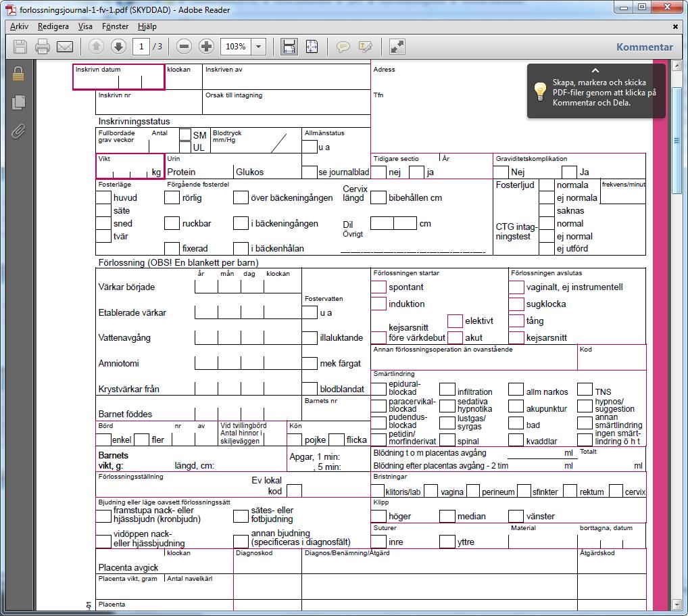Go to previous page with up arrow
Screen dimensions: 688x616
click(x=96, y=47)
